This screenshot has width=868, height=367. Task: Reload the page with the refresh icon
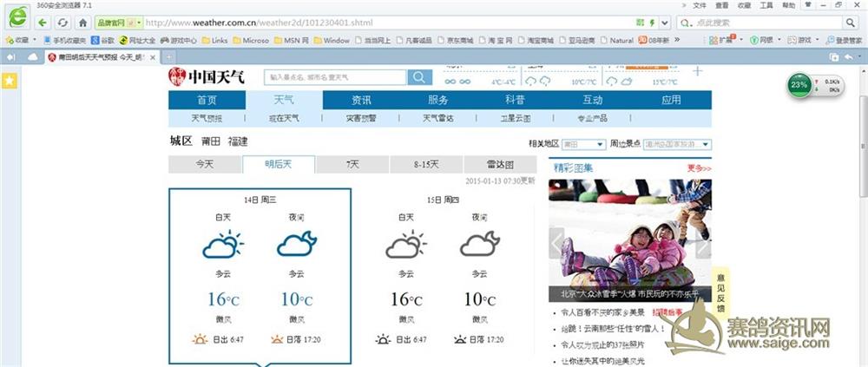(62, 23)
